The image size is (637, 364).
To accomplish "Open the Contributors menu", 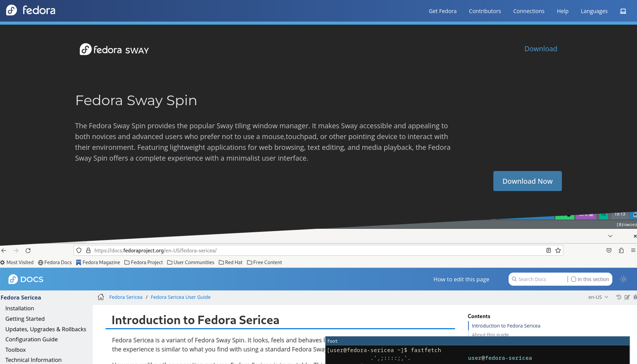I will coord(485,11).
